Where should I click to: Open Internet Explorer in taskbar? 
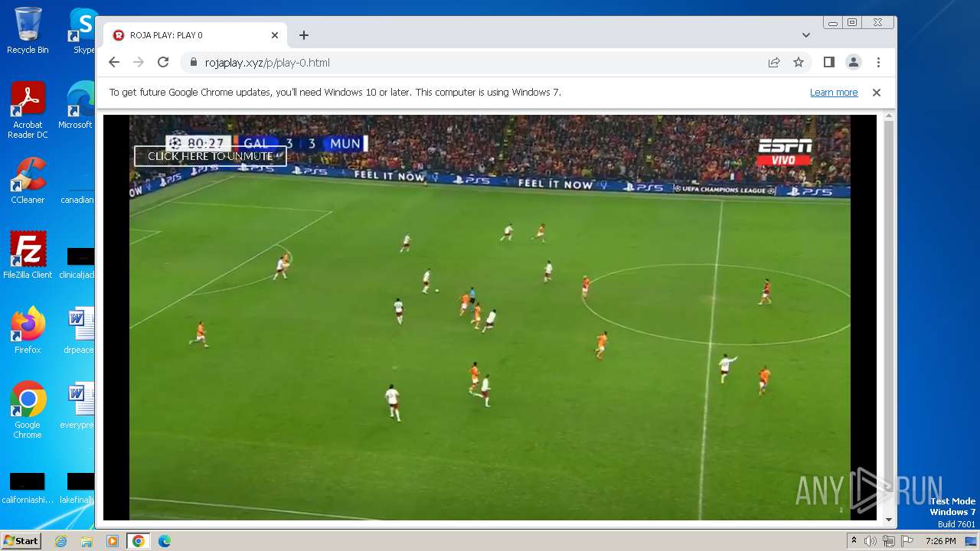[x=60, y=541]
